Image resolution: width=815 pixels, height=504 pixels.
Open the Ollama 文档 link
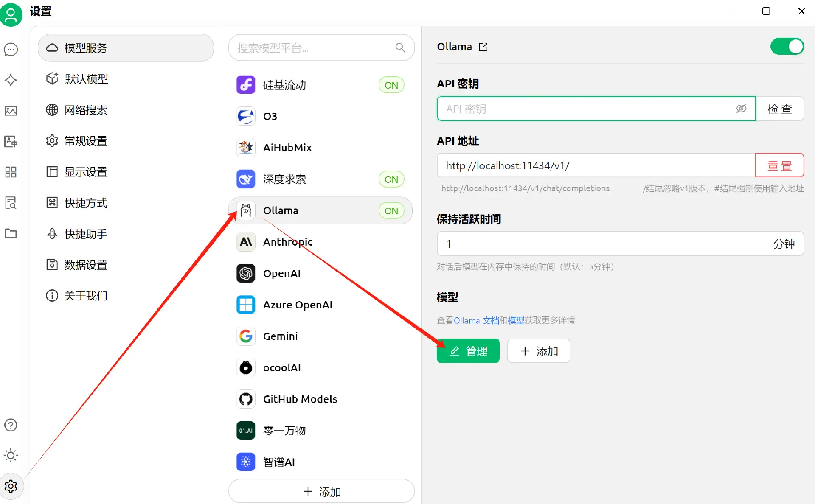476,320
